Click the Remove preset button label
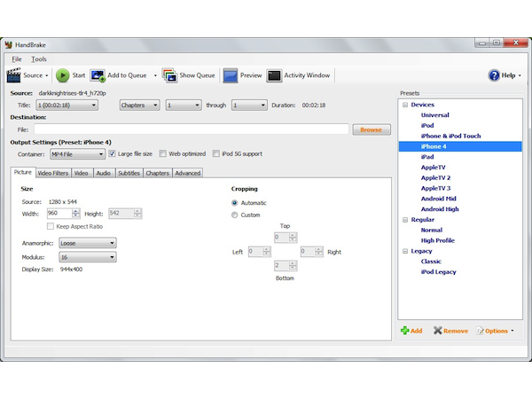This screenshot has width=532, height=399. [456, 331]
